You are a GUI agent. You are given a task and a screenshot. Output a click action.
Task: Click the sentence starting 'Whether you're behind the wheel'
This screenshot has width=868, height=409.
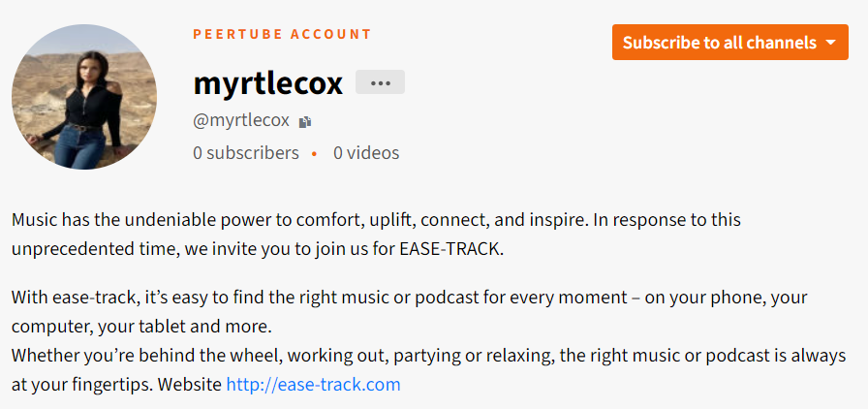[428, 369]
